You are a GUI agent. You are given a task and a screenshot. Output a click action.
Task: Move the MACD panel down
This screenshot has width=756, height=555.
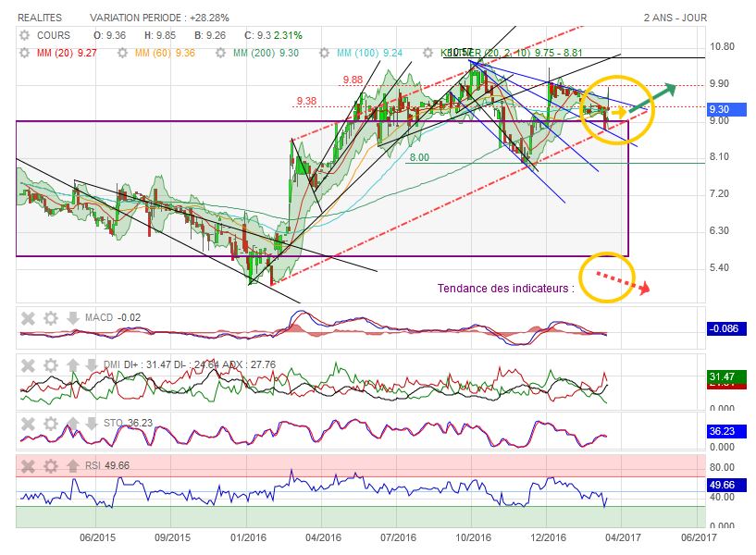coord(72,318)
